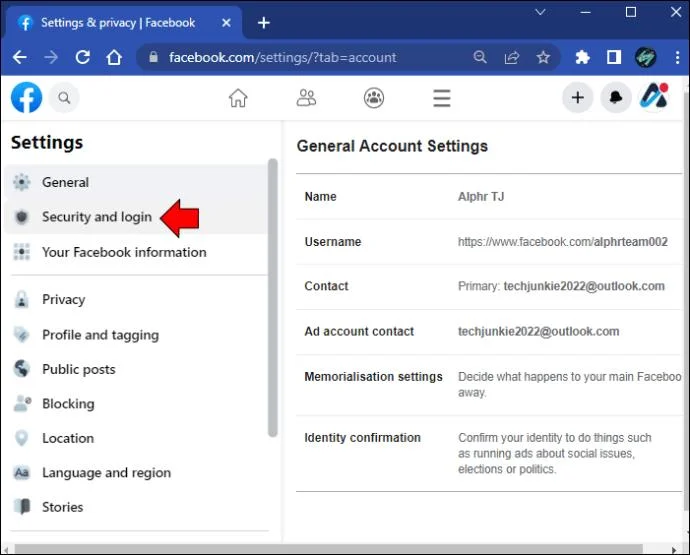Open Profile and tagging settings
Image resolution: width=690 pixels, height=555 pixels.
pos(135,334)
